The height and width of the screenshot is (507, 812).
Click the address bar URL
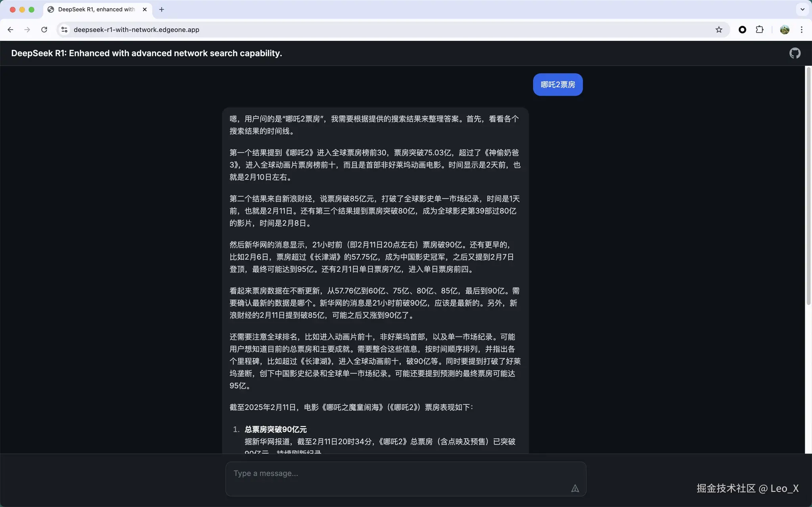pyautogui.click(x=136, y=29)
